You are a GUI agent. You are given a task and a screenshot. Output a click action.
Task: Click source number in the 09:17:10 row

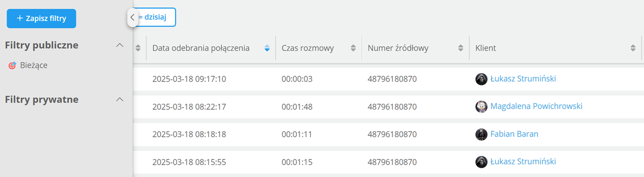(x=392, y=79)
